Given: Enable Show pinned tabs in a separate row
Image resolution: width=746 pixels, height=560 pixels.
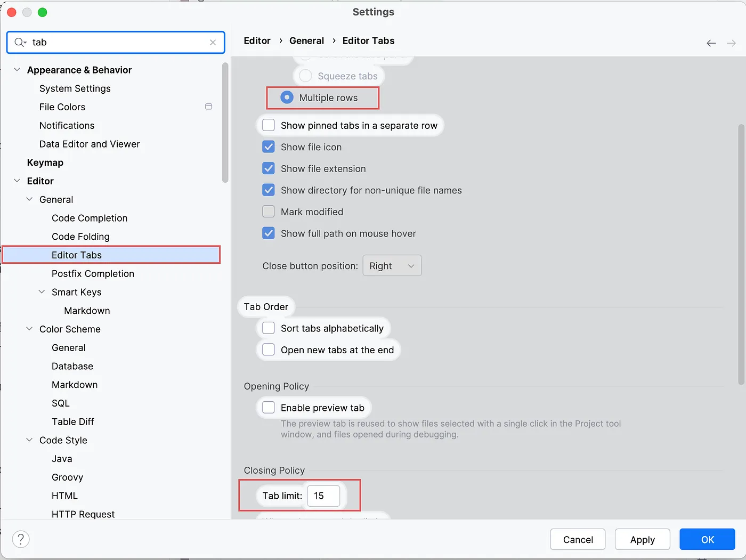Looking at the screenshot, I should click(268, 125).
